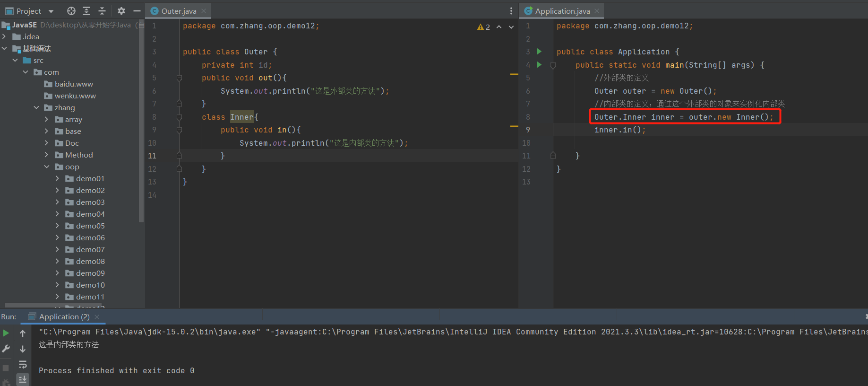Open run configuration wrench icon
The width and height of the screenshot is (868, 386).
click(6, 349)
